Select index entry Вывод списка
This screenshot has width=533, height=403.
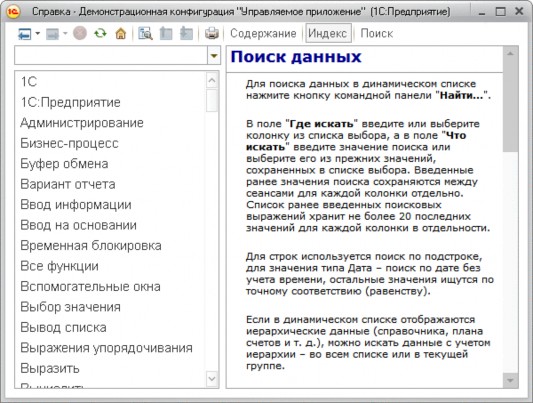click(x=64, y=327)
